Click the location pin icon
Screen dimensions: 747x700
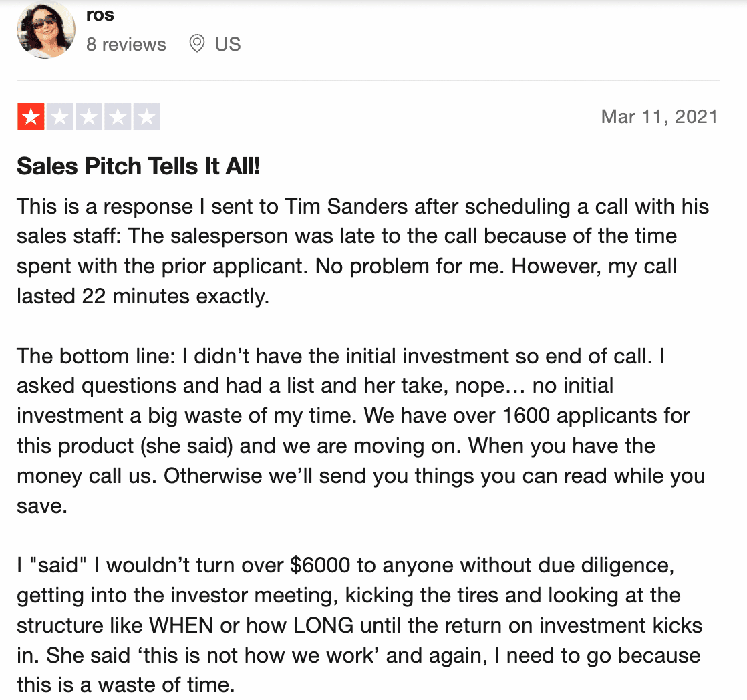pyautogui.click(x=196, y=44)
